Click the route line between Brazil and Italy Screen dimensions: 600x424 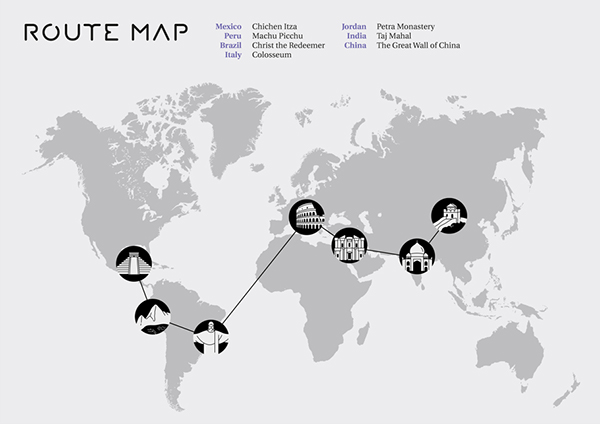[x=260, y=276]
